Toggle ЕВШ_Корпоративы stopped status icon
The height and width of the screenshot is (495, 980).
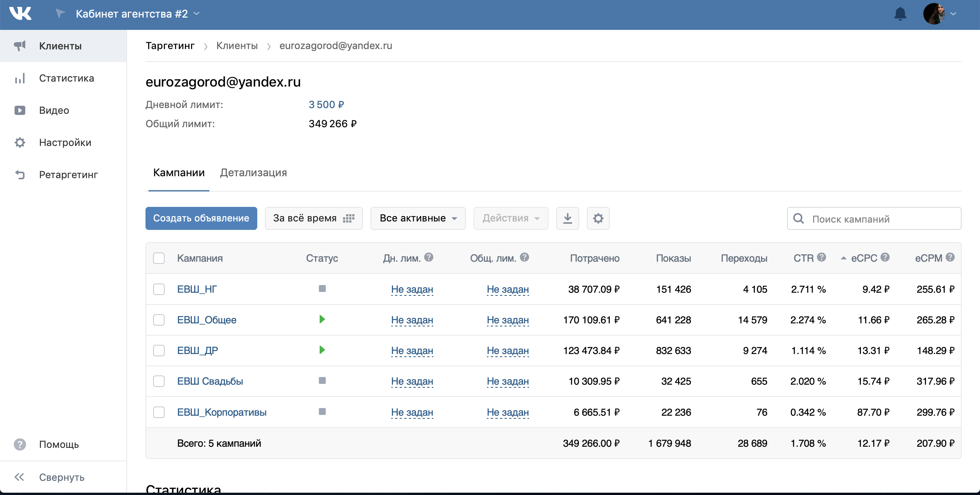(322, 411)
